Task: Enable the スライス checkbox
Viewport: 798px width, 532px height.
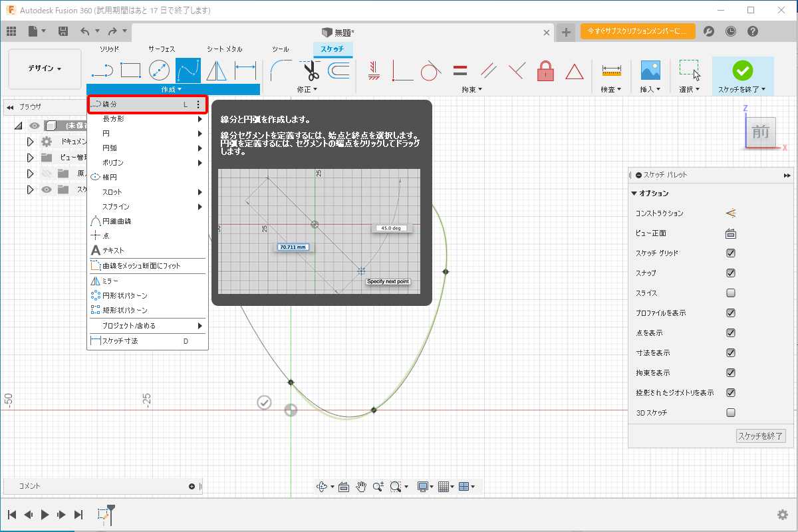Action: 731,293
